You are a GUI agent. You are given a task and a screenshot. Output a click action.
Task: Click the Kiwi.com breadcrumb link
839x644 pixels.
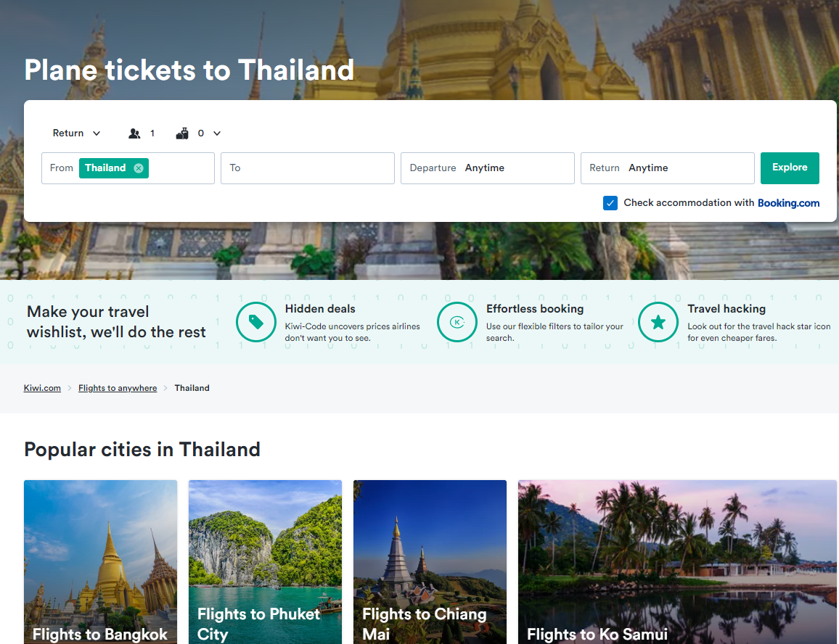[42, 388]
